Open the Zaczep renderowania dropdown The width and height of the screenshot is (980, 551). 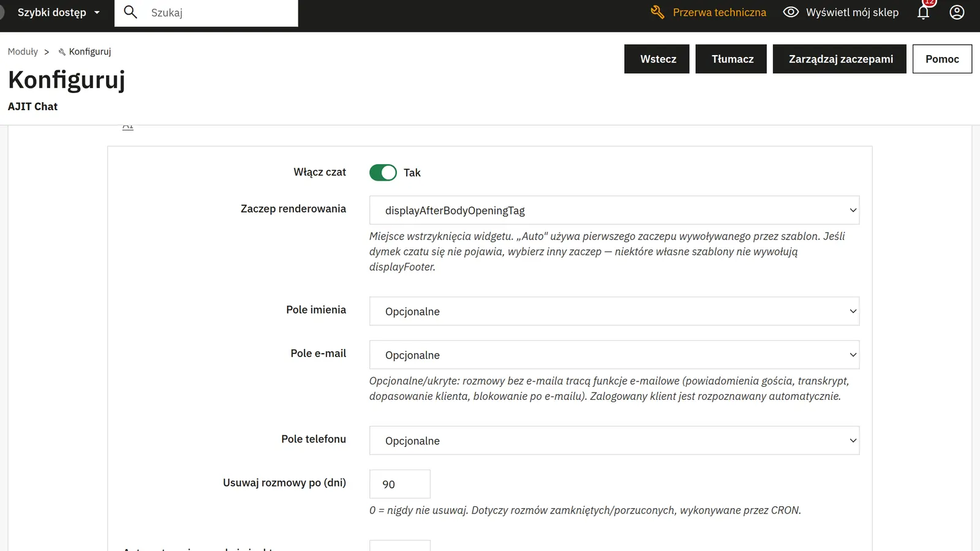point(614,211)
